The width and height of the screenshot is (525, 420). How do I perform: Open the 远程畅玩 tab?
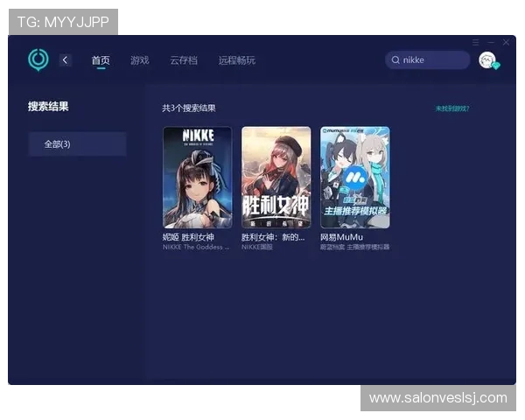(x=237, y=60)
